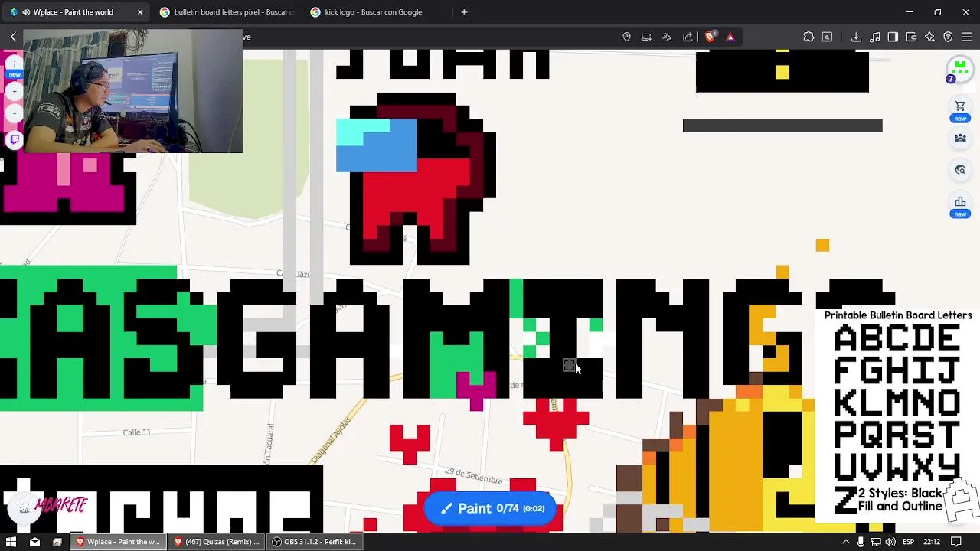Click the share page icon

point(688,37)
